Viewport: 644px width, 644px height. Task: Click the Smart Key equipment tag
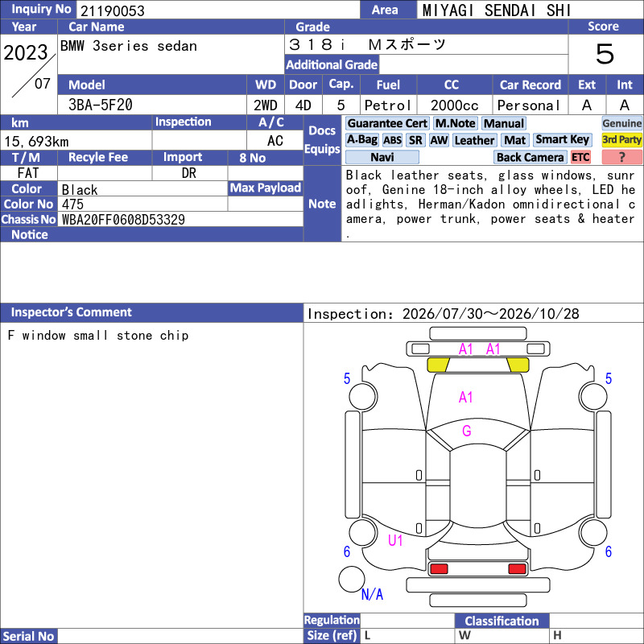point(562,140)
